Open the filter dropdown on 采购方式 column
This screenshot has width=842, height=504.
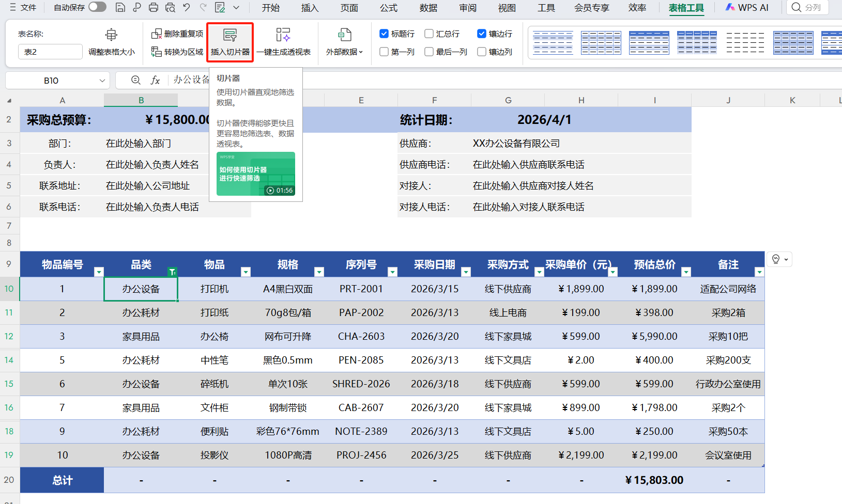click(539, 271)
